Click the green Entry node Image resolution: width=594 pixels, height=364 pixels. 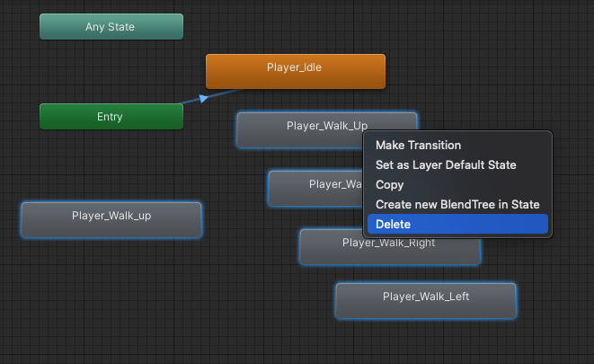click(x=111, y=117)
